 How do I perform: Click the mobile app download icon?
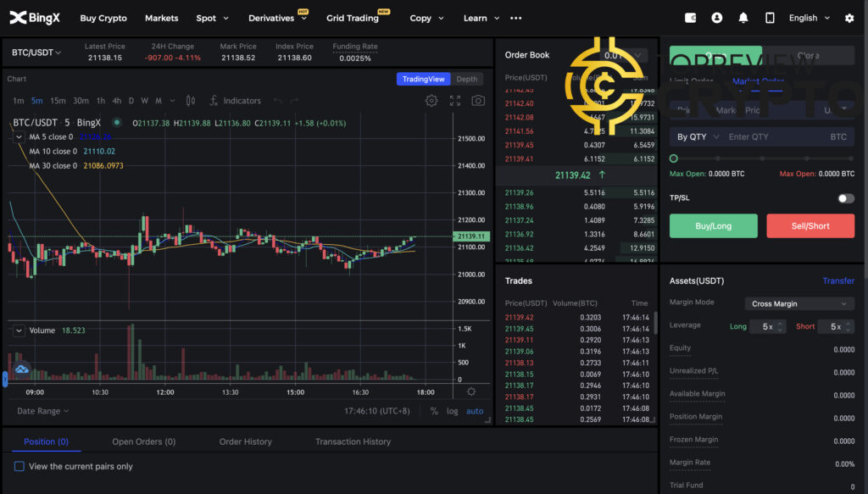tap(770, 18)
